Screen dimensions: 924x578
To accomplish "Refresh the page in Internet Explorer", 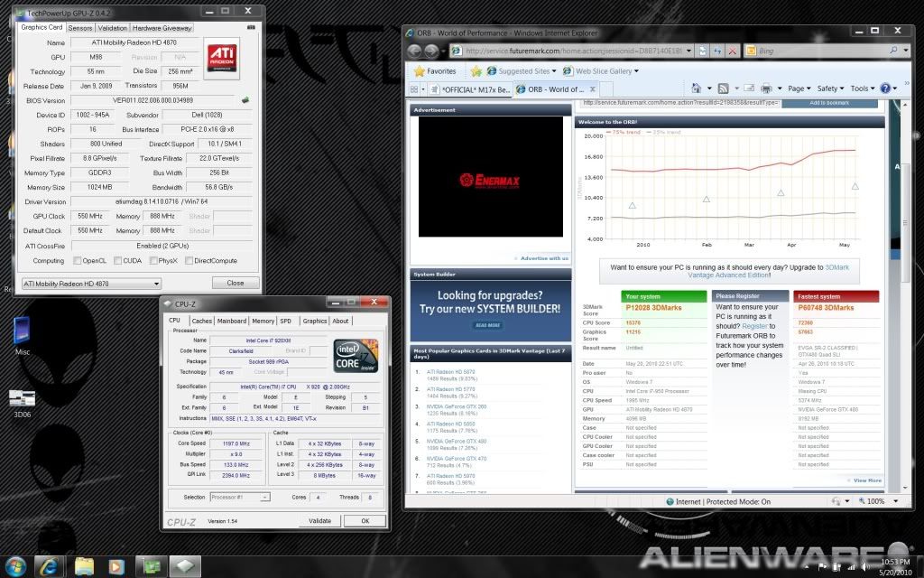I will 717,51.
